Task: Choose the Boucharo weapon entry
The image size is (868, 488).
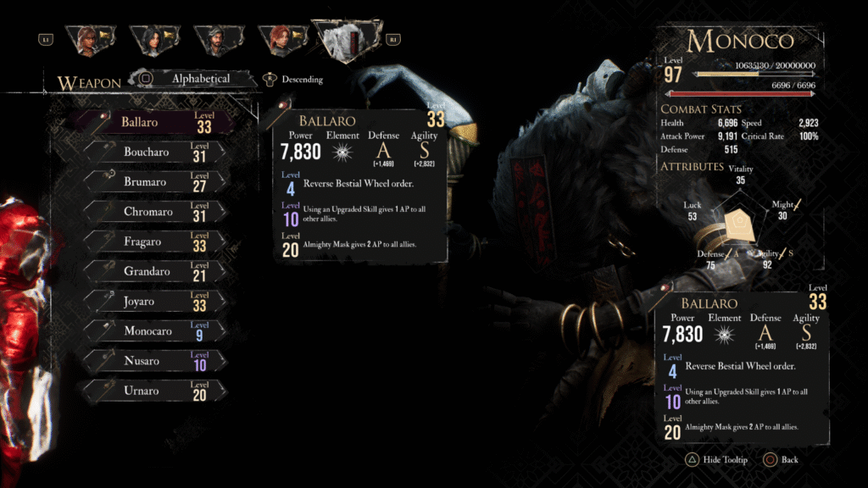Action: (x=156, y=152)
